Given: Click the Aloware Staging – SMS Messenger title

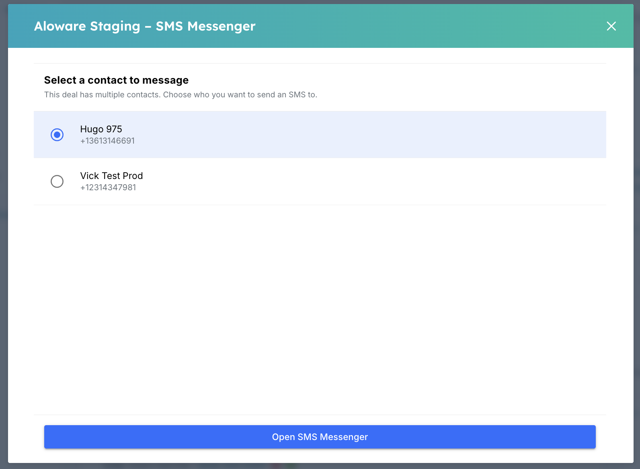Looking at the screenshot, I should click(x=144, y=26).
